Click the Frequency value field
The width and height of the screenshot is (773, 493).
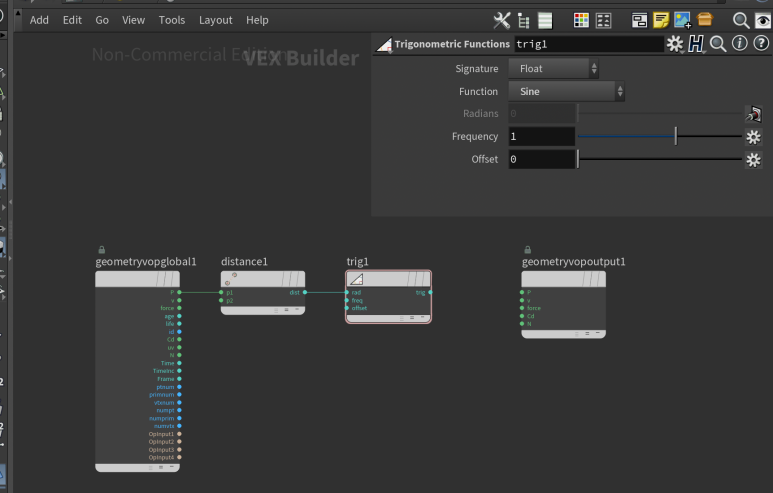541,137
